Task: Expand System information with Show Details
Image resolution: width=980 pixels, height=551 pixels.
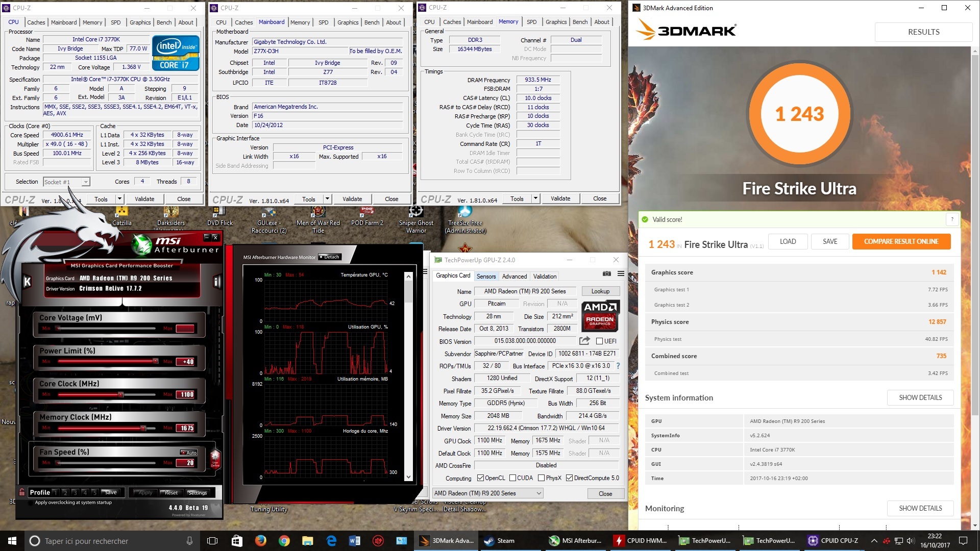Action: point(920,397)
